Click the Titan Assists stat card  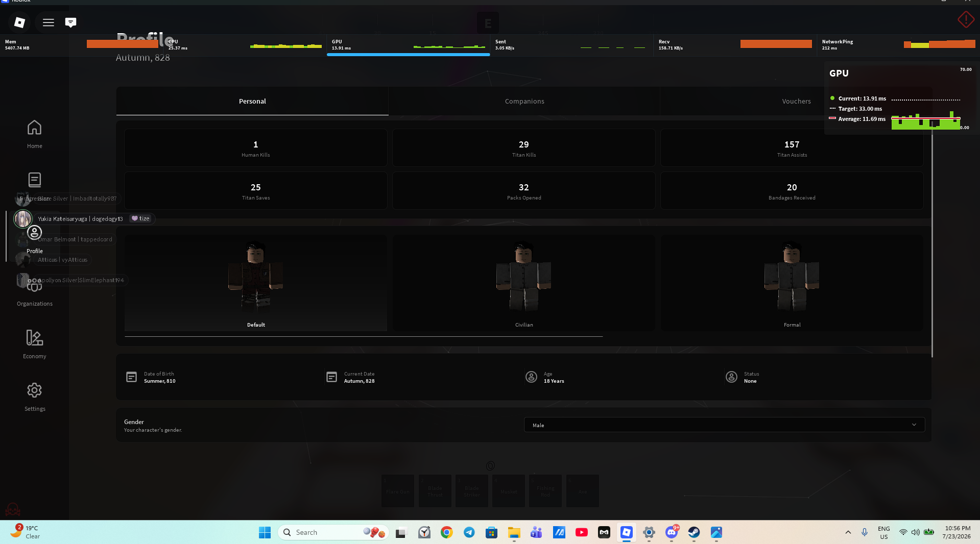point(792,148)
